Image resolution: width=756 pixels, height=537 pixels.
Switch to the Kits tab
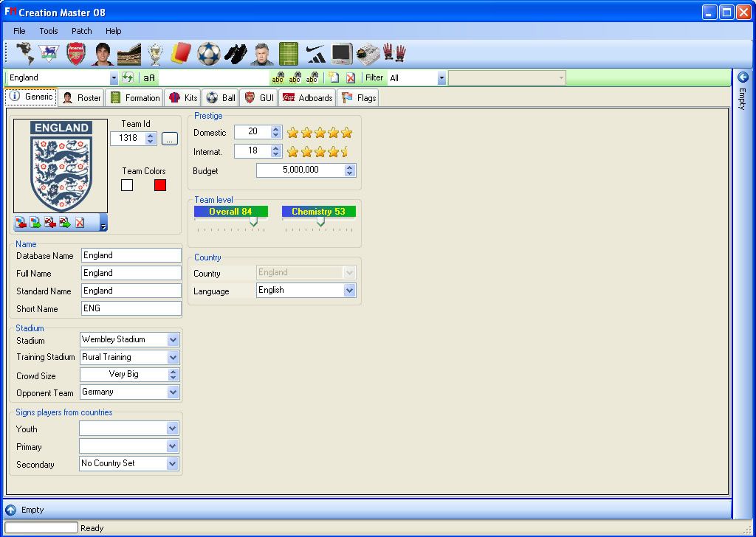pos(183,98)
